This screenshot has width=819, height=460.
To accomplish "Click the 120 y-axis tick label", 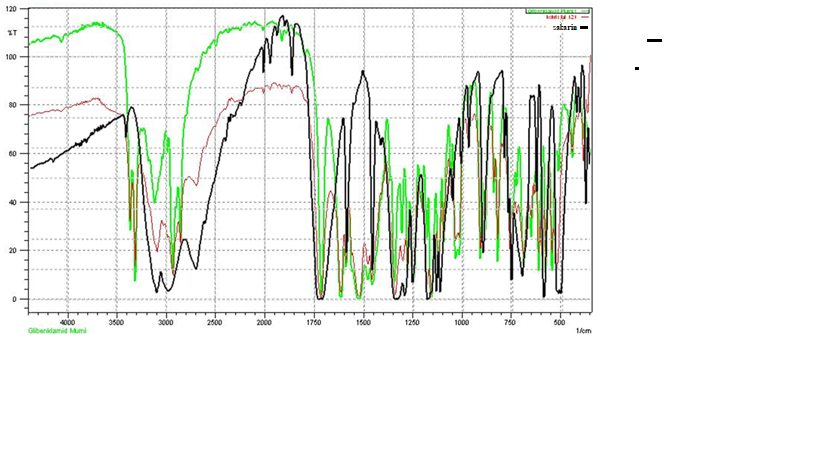I will coord(11,8).
